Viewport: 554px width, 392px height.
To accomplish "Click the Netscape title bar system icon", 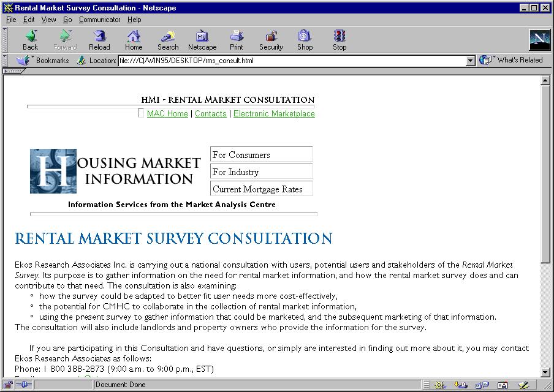I will 8,8.
